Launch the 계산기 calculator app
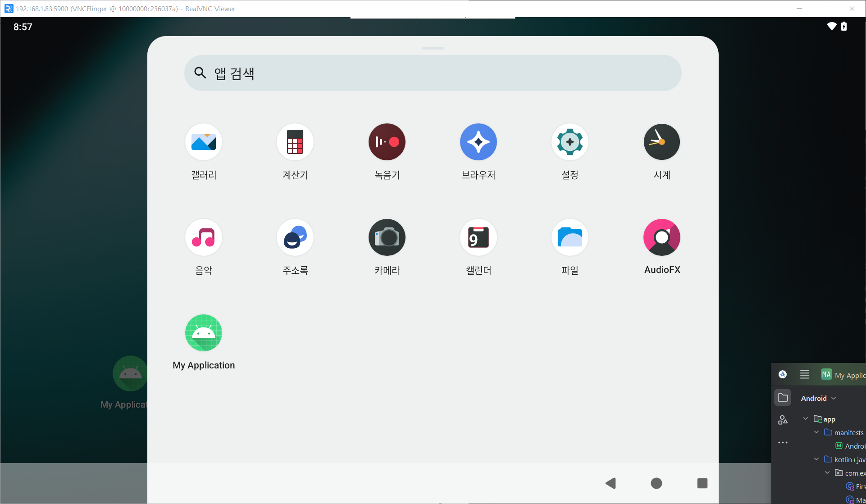The image size is (866, 504). tap(295, 142)
